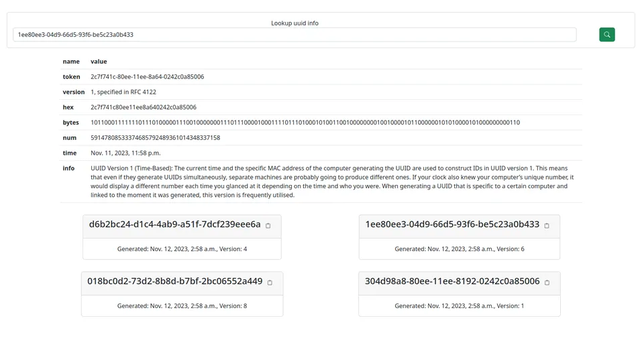Select the 304d98a8-80ee-11ee-8192-0242c0a85006 UUID text

tap(452, 281)
